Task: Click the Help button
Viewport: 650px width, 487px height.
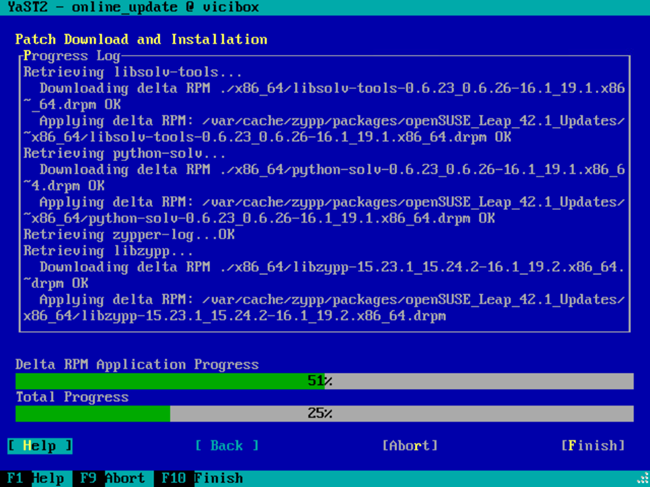Action: coord(40,445)
